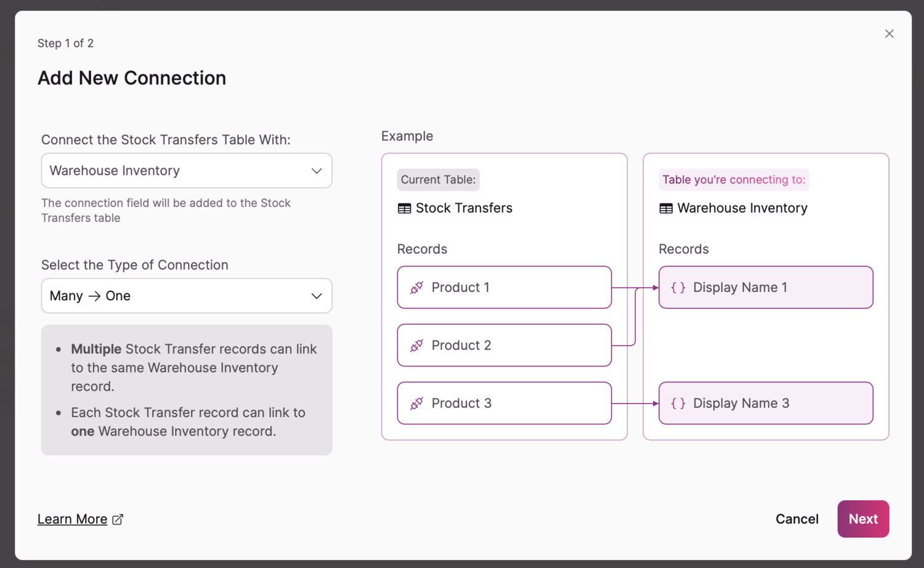Screen dimensions: 924x568
Task: Expand the Many → One connection type dropdown
Action: 186,296
